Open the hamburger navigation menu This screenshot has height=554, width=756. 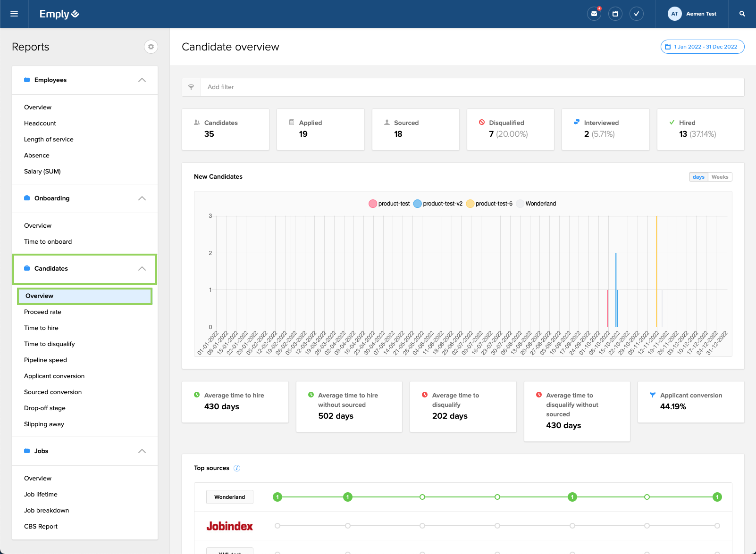[x=14, y=14]
